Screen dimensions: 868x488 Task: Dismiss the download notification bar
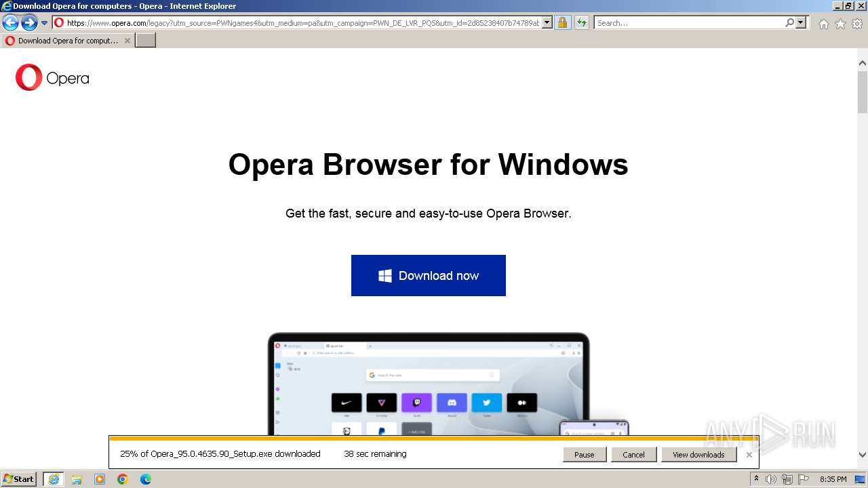pos(749,455)
